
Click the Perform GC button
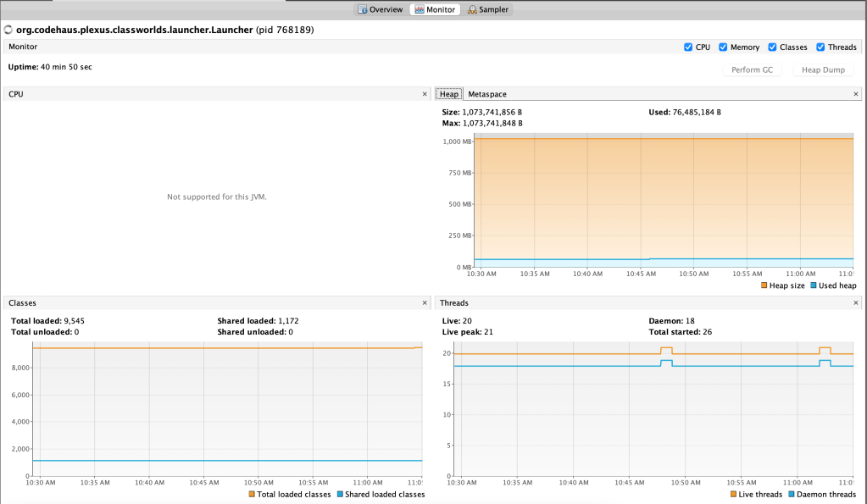752,69
